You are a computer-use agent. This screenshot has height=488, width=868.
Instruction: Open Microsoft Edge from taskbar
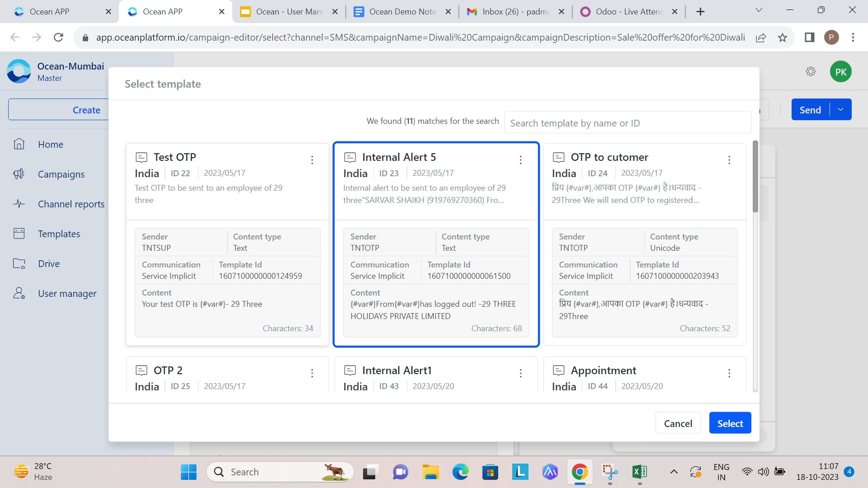461,472
